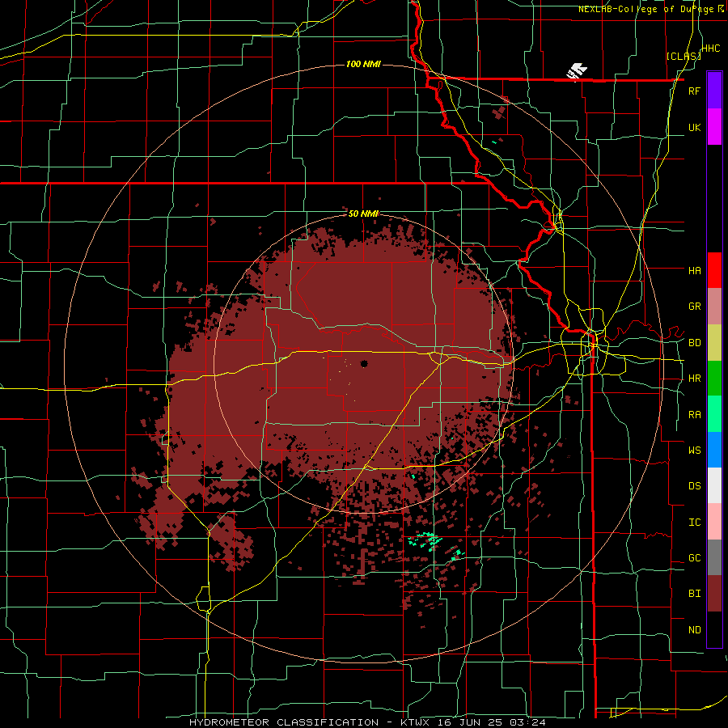Click the "BI" legend label
Screen dimensions: 728x728
694,594
